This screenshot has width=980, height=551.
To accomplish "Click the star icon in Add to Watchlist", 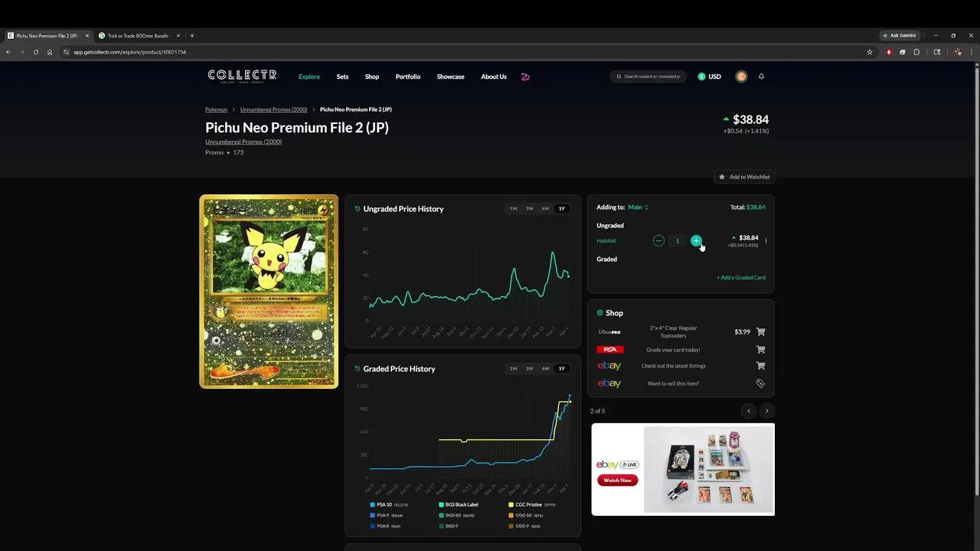I will coord(721,177).
